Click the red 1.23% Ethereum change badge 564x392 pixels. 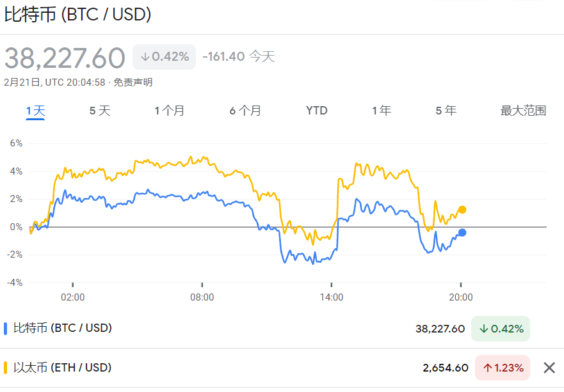coord(503,368)
